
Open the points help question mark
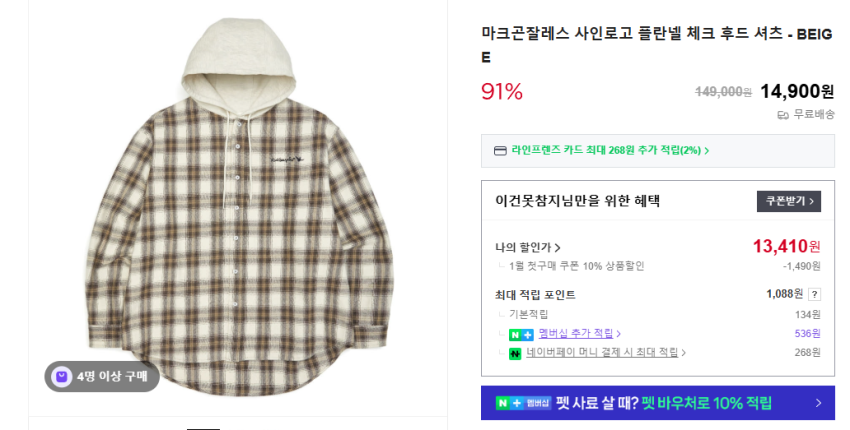(814, 294)
